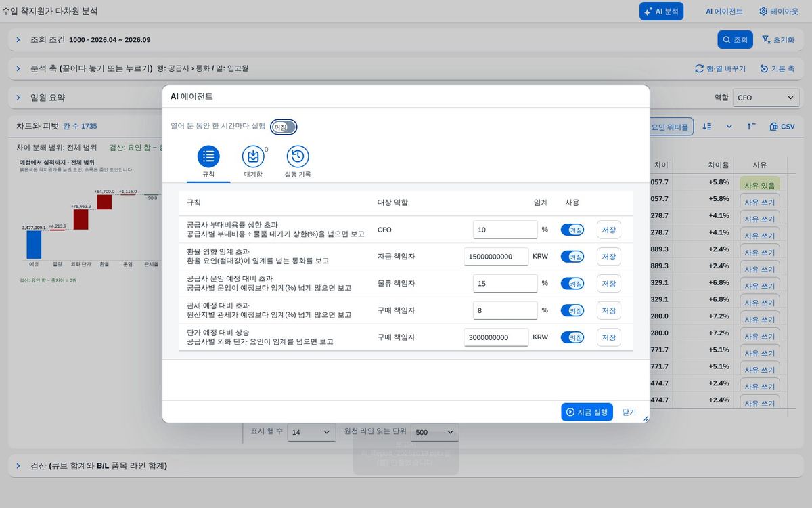Click the 임계 column header in dialog

541,203
